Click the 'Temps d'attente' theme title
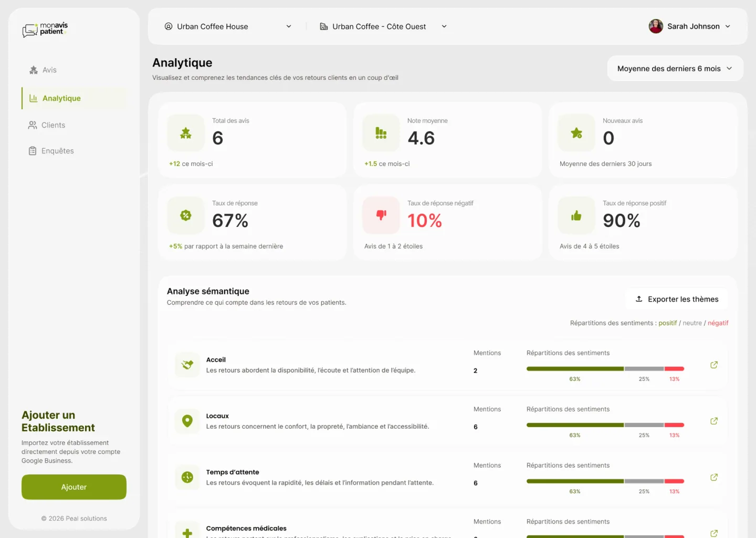The image size is (756, 538). (233, 472)
